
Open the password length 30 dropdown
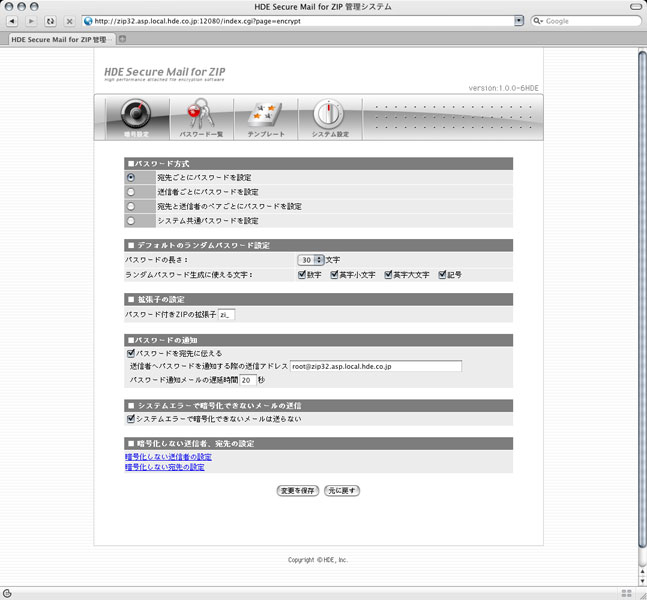point(311,260)
